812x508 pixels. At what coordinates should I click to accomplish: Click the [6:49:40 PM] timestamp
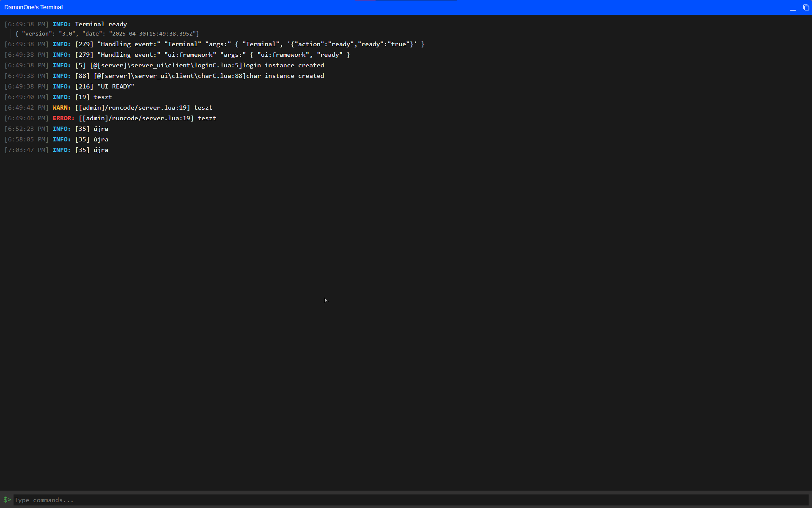26,97
